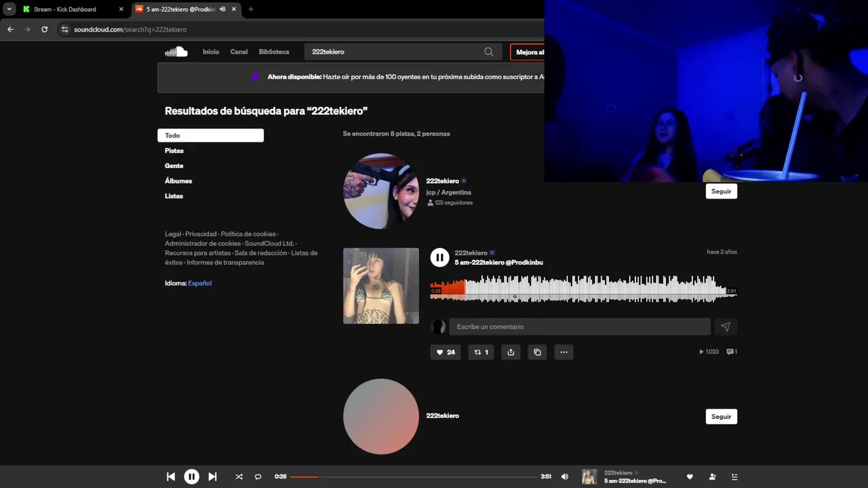Seek within the track waveform
Image resolution: width=868 pixels, height=488 pixels.
click(x=583, y=288)
